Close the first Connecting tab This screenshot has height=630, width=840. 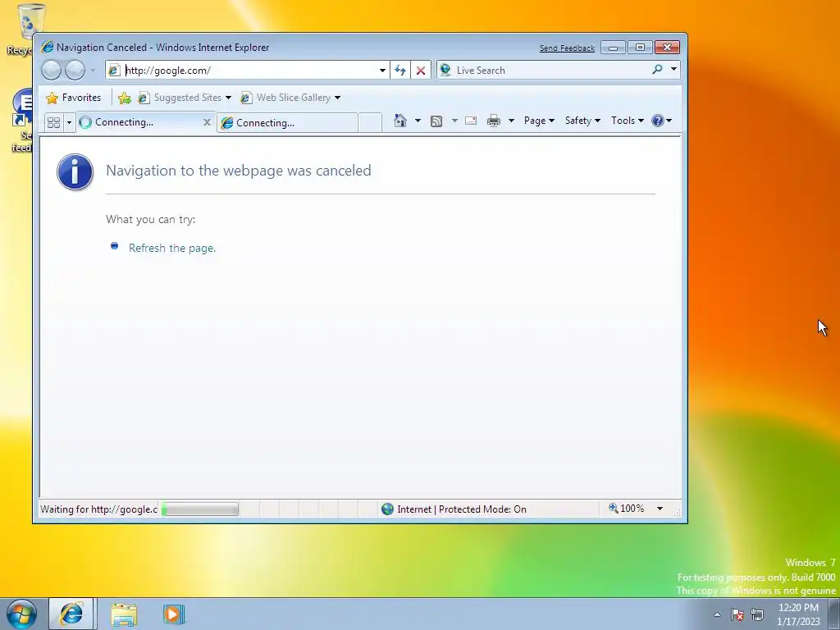click(207, 123)
